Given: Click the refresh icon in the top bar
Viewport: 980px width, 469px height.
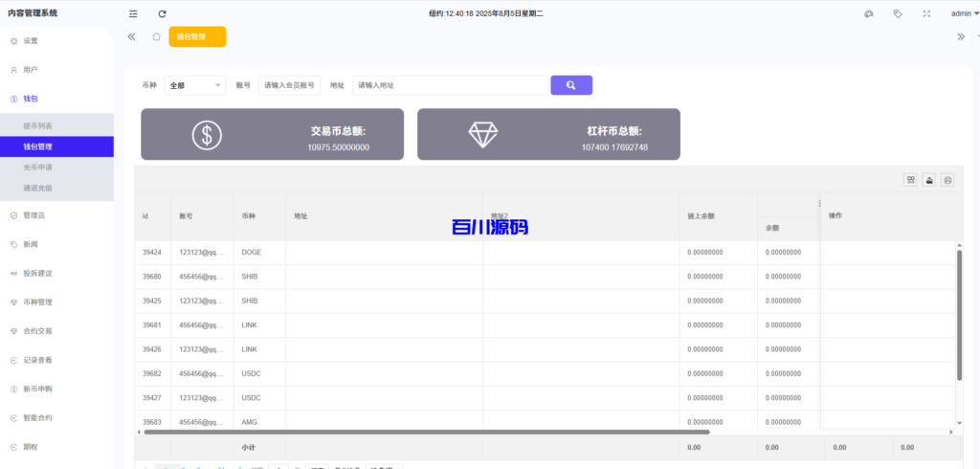Looking at the screenshot, I should tap(162, 13).
